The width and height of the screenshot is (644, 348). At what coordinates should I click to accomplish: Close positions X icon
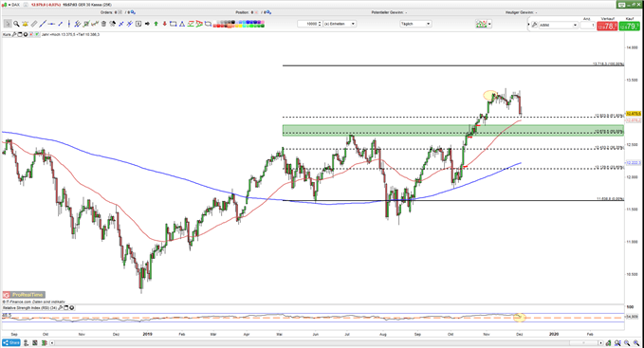[x=256, y=12]
